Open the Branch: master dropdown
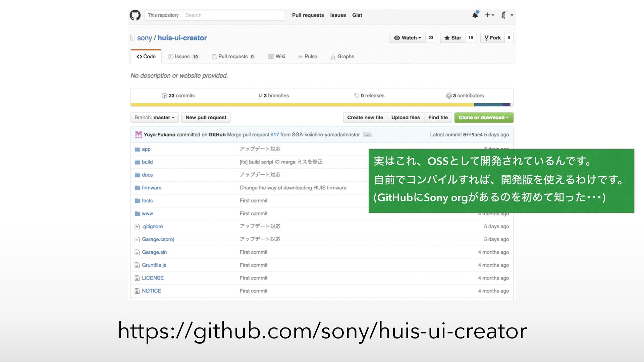Screen dimensions: 644x362 click(x=154, y=118)
